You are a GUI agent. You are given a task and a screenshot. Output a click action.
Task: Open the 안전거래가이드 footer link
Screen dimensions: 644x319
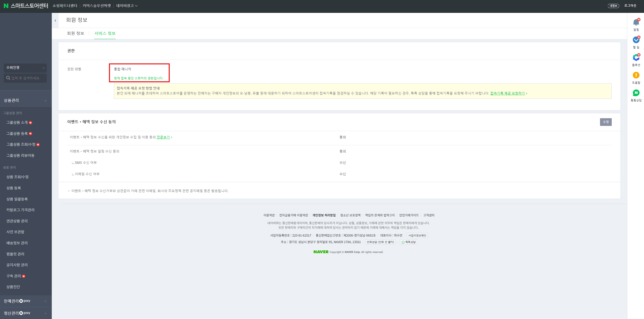coord(409,215)
